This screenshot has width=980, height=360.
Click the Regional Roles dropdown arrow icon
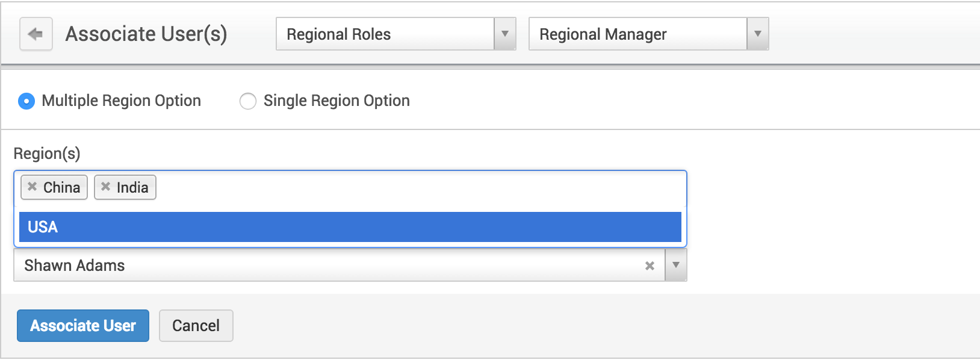[504, 34]
